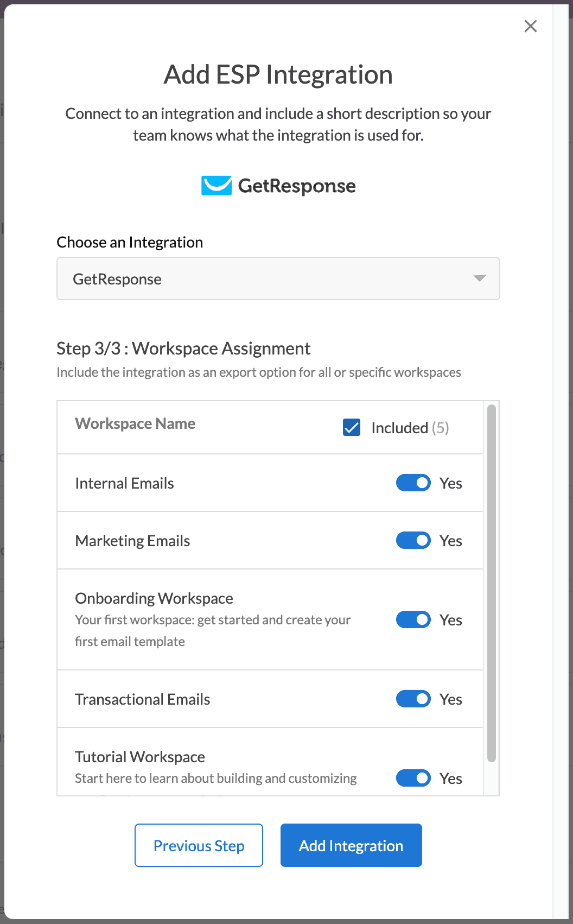Disable the Tutorial Workspace toggle
This screenshot has width=573, height=924.
point(413,778)
